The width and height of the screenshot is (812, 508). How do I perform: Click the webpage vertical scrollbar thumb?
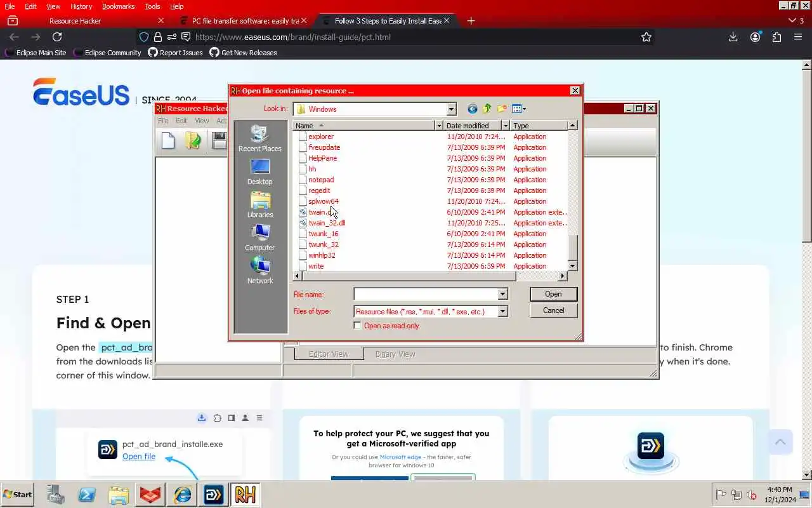pos(807,156)
